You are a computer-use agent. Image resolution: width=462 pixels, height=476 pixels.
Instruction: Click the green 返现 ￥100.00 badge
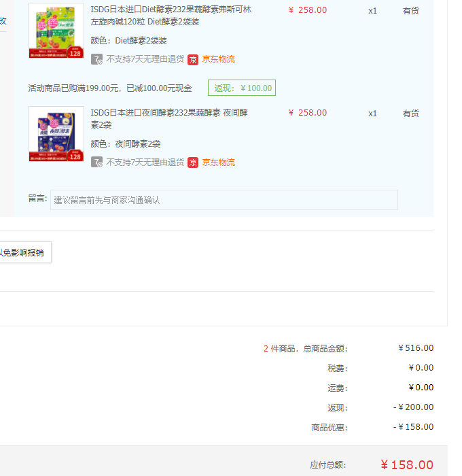242,88
